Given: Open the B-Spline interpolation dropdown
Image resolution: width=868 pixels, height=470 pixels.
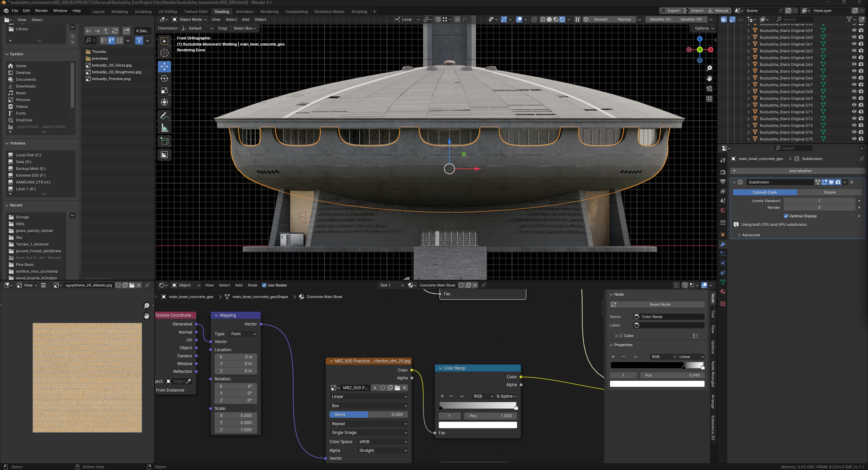Looking at the screenshot, I should coord(506,396).
